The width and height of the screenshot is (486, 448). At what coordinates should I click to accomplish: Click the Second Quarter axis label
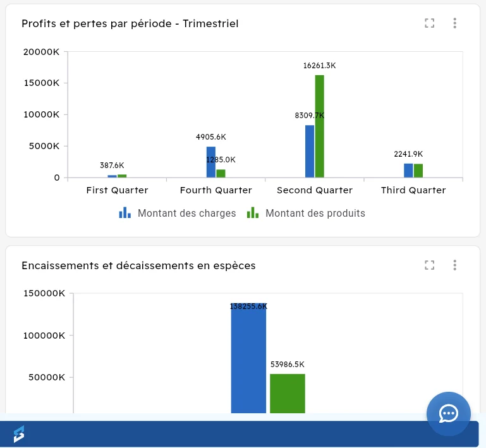pos(315,190)
